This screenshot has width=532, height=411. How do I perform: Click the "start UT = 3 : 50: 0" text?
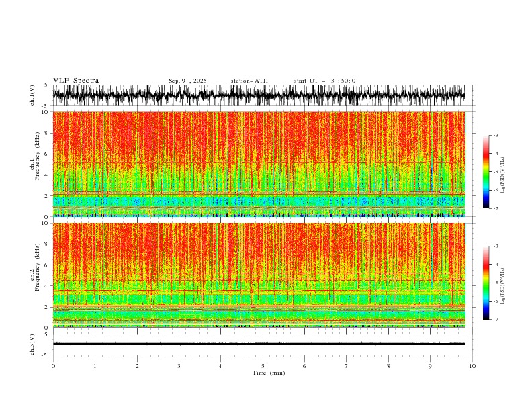tap(324, 81)
